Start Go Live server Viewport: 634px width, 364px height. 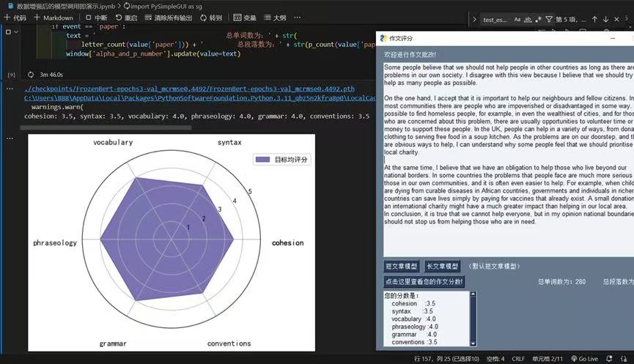coord(584,359)
